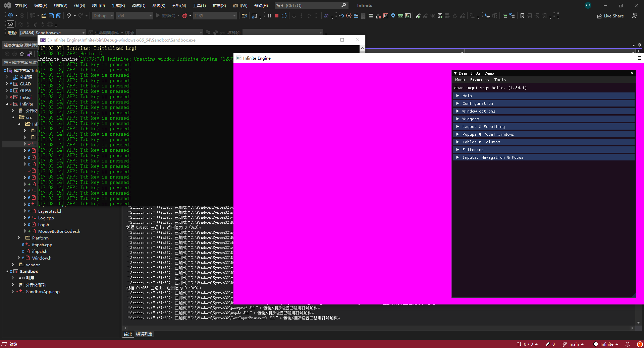Open the process Sandbox.exe dropdown
Screen dimensions: 644x348
(x=52, y=32)
